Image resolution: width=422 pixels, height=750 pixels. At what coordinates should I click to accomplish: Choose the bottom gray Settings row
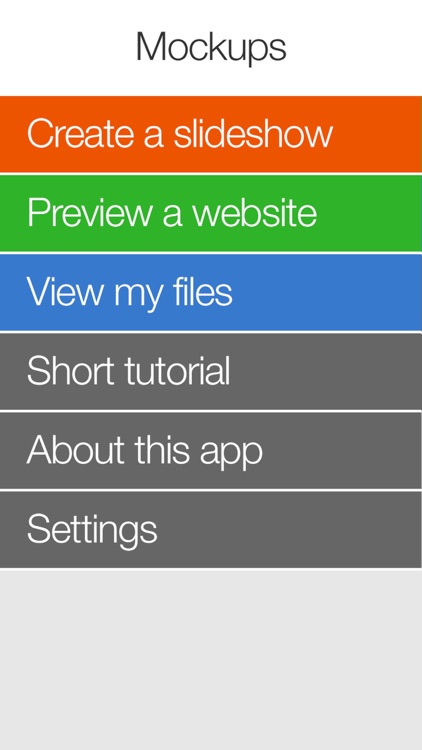[211, 529]
